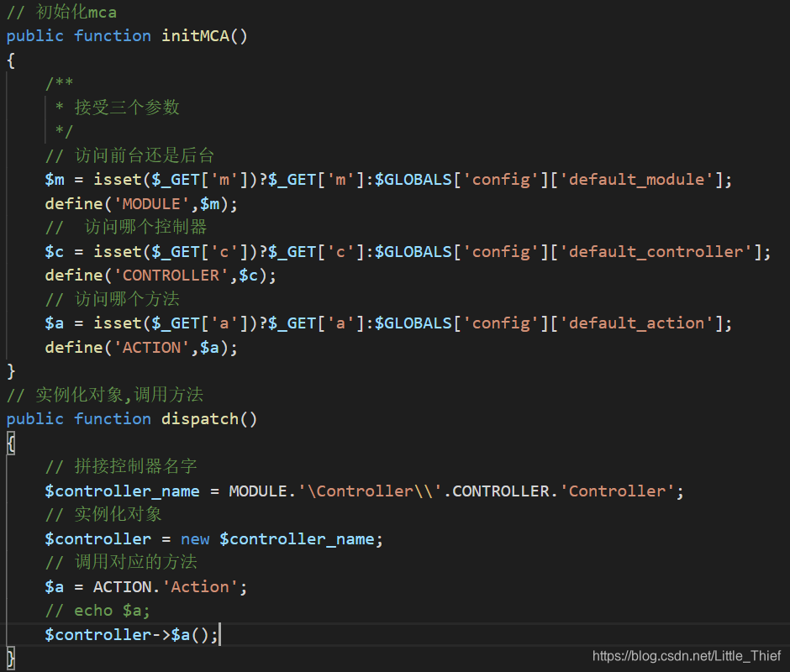Click the opening brace under initMCA()
This screenshot has height=672, width=790.
pos(11,60)
